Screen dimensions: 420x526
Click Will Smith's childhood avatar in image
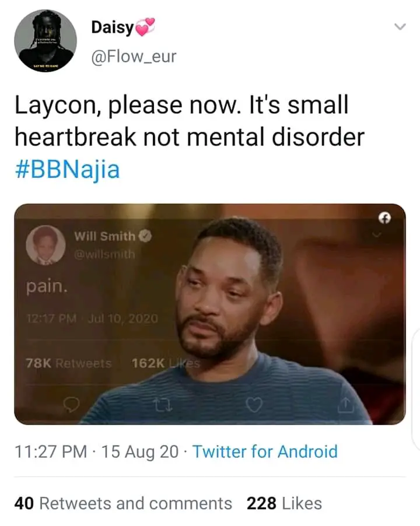pos(45,246)
